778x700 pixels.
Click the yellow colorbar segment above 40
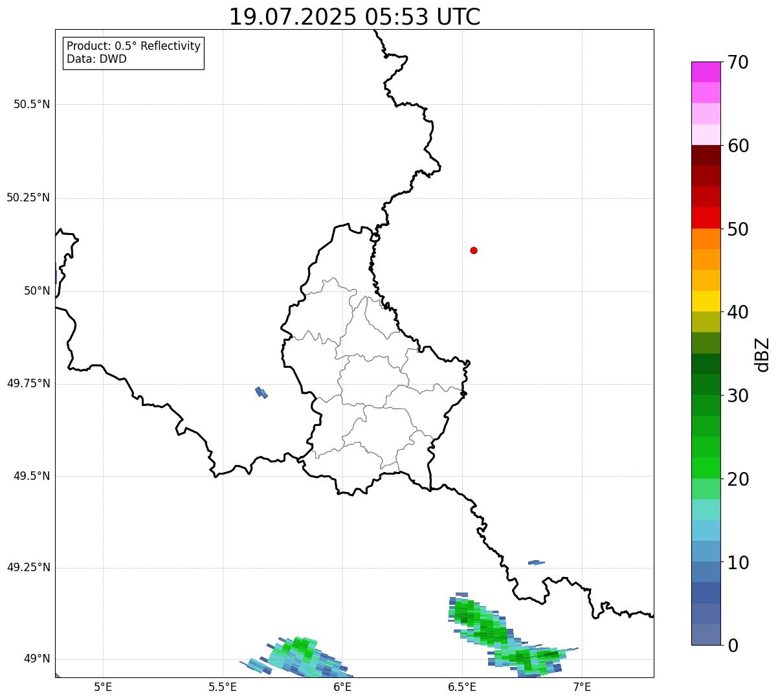[706, 302]
